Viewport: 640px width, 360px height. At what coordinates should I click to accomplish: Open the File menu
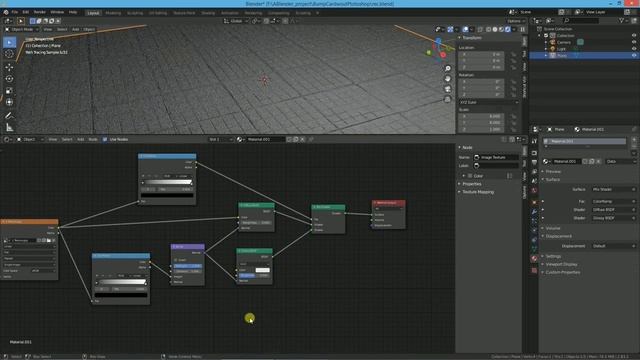coord(15,12)
